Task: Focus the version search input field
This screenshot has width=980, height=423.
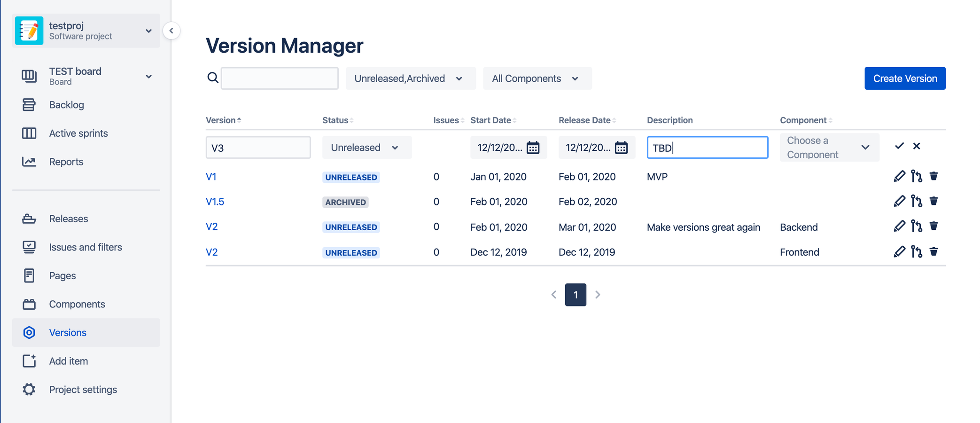Action: tap(280, 78)
